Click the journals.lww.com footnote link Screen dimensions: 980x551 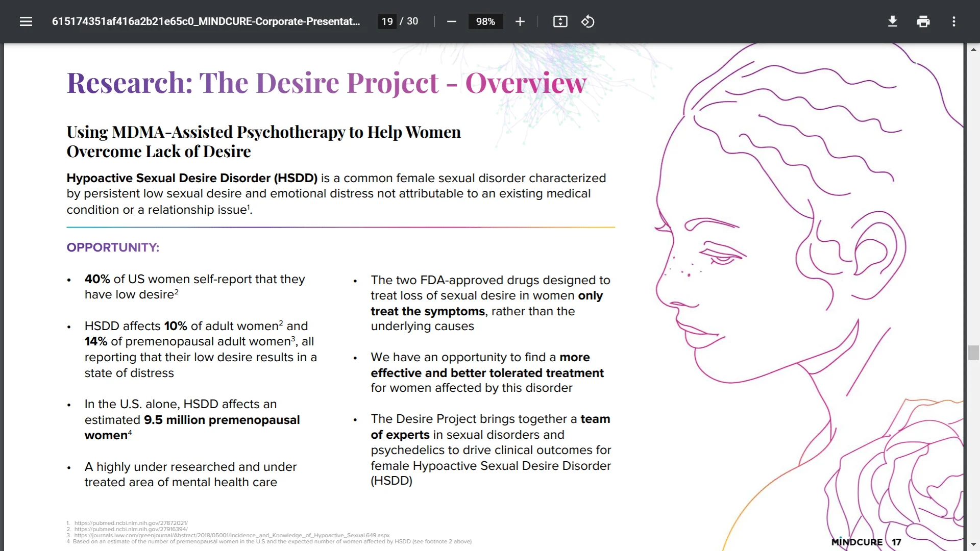(232, 535)
